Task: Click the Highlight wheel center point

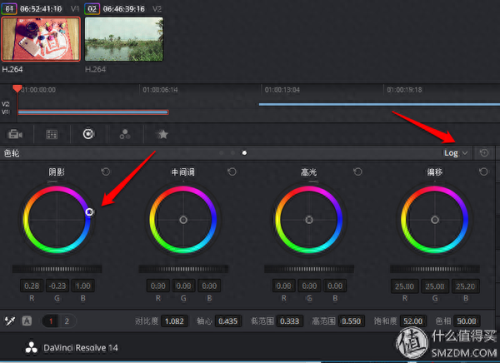Action: [309, 220]
